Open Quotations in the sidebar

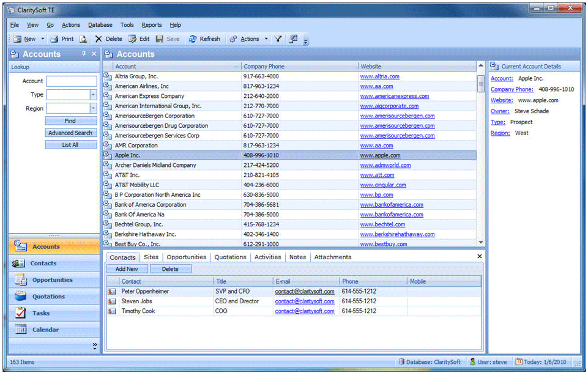[48, 297]
